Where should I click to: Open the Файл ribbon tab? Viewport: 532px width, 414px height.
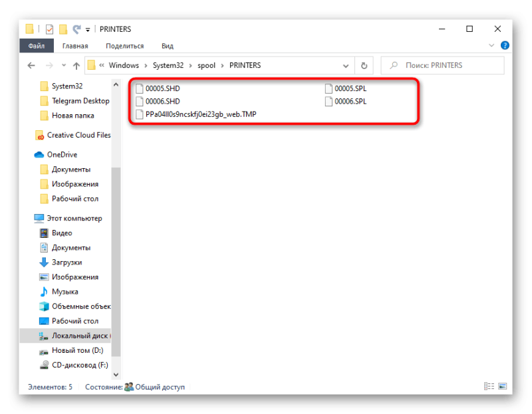click(x=37, y=46)
